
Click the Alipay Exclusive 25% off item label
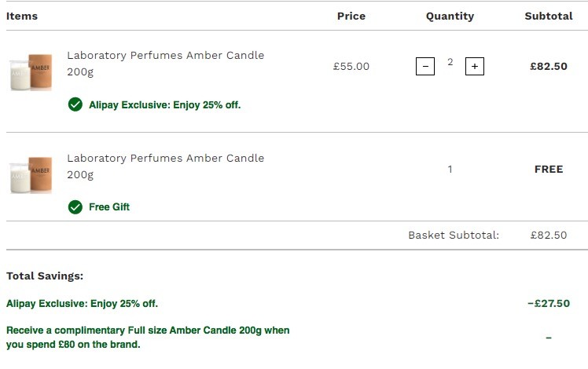click(164, 105)
